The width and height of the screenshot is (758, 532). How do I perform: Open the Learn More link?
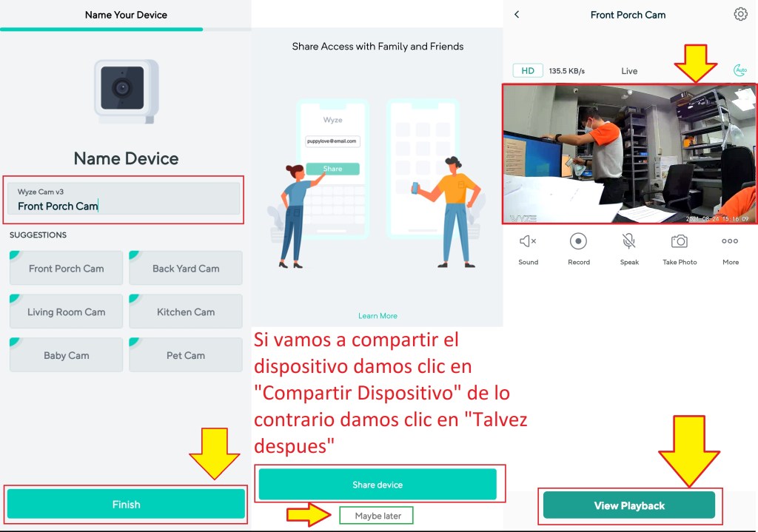click(378, 316)
